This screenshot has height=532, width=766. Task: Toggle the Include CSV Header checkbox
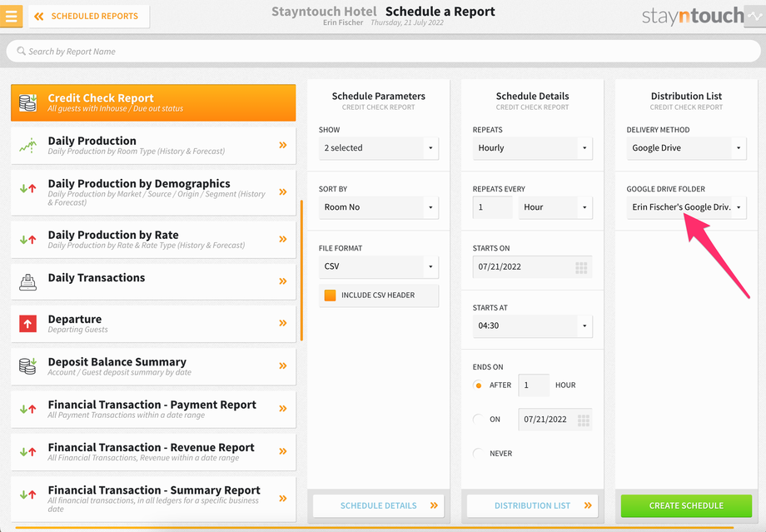[331, 295]
